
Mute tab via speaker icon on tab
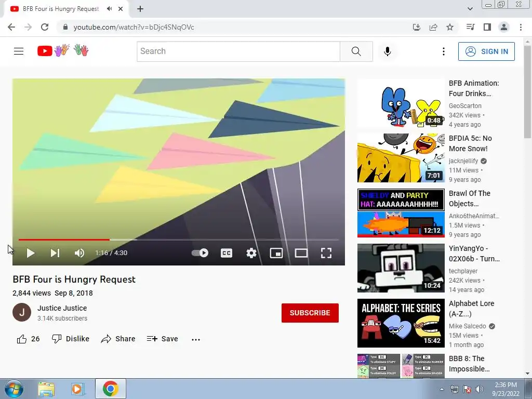tap(109, 9)
